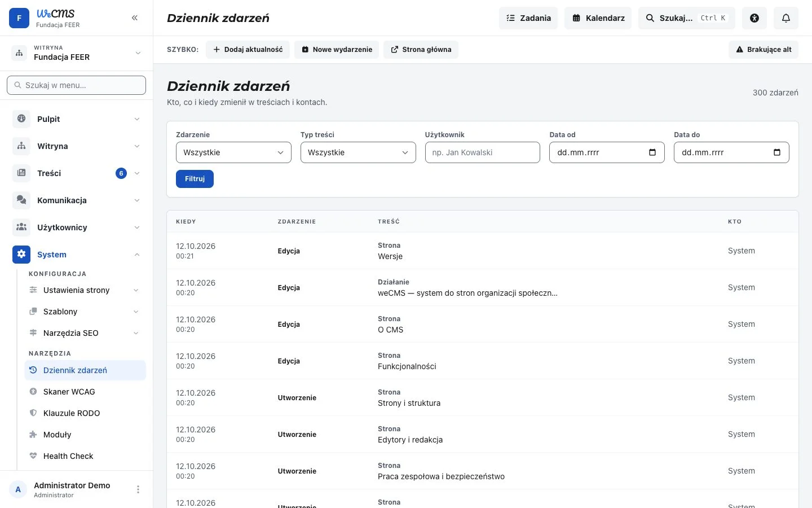Image resolution: width=812 pixels, height=508 pixels.
Task: Focus the Szukaj w menu field
Action: pyautogui.click(x=76, y=85)
